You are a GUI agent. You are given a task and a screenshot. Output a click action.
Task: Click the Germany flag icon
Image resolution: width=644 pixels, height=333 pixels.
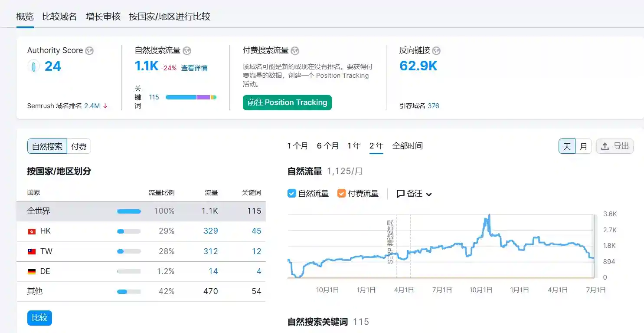pos(32,271)
